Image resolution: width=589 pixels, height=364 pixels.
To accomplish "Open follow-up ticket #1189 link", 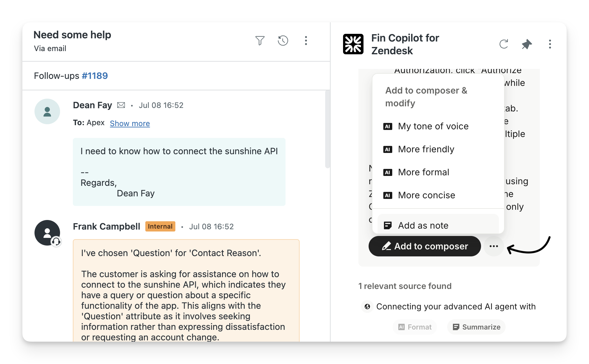I will coord(95,76).
